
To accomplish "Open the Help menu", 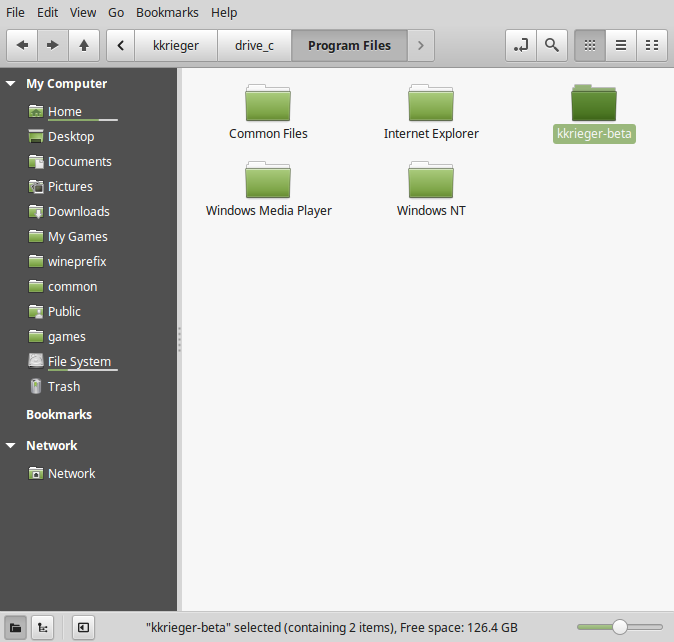I will tap(224, 12).
